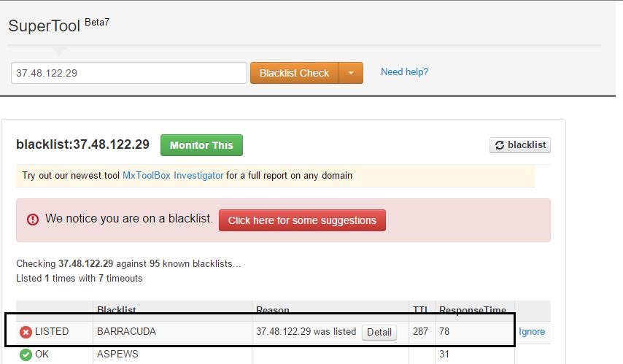Image resolution: width=623 pixels, height=364 pixels.
Task: Sort by the TTL column header
Action: coord(420,310)
